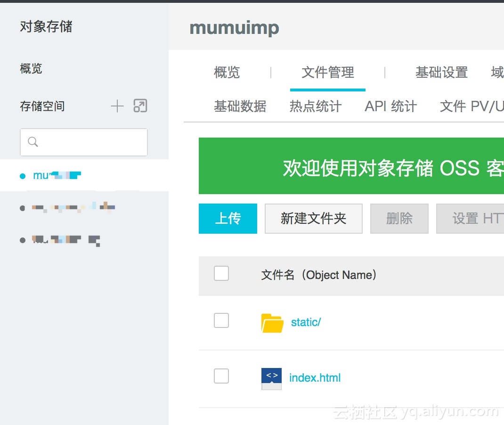This screenshot has width=504, height=425.
Task: Toggle the select-all checkbox in the header
Action: click(221, 273)
